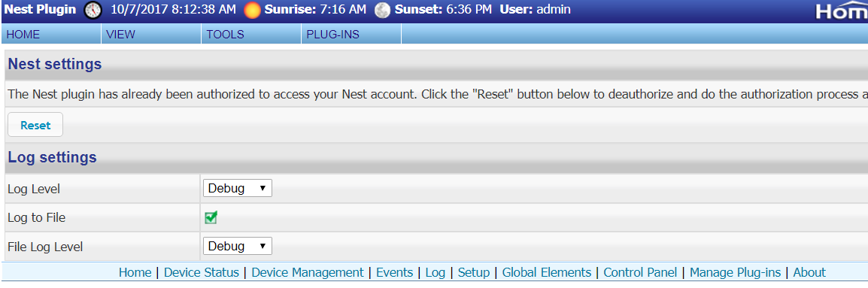Image resolution: width=868 pixels, height=288 pixels.
Task: Open the Setup footer link
Action: (x=474, y=272)
